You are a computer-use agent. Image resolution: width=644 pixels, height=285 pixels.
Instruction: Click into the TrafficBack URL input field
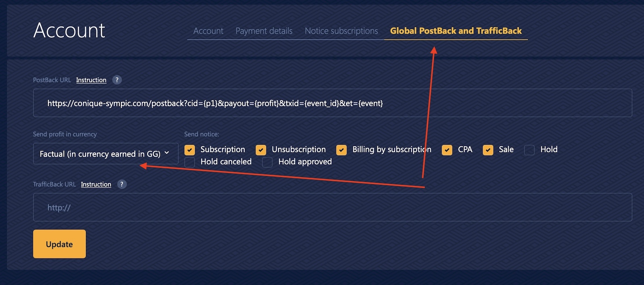[332, 207]
